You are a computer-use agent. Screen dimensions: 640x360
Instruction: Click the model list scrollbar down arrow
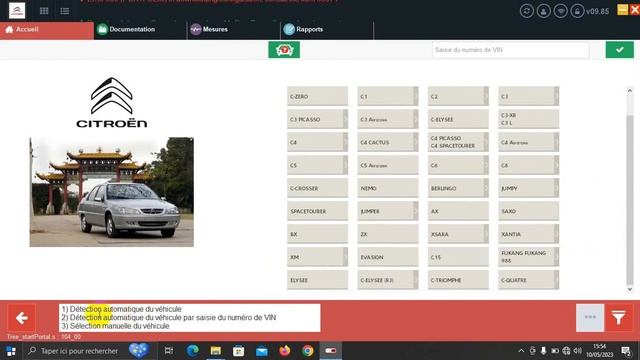[x=630, y=289]
